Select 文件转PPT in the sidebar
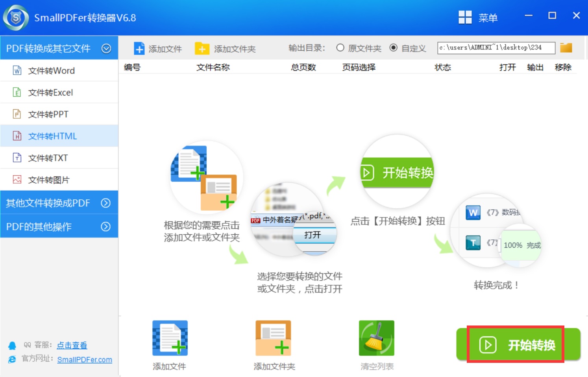 point(59,114)
